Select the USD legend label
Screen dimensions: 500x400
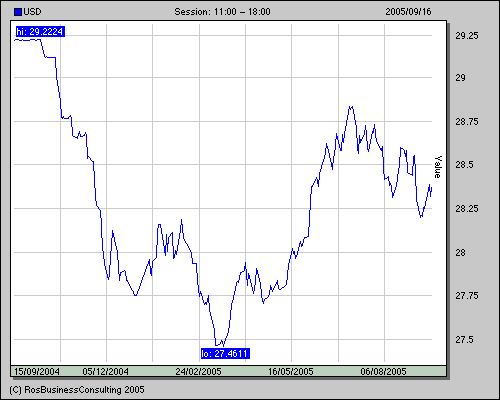pos(32,12)
